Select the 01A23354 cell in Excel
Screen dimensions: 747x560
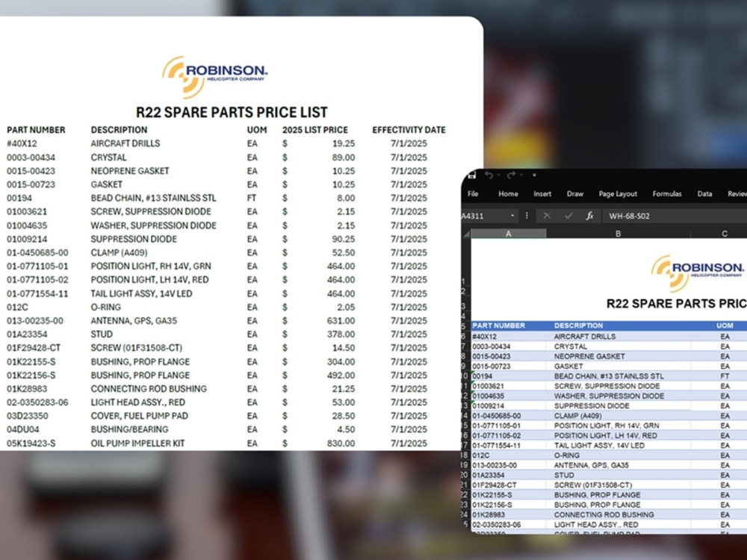click(x=508, y=475)
